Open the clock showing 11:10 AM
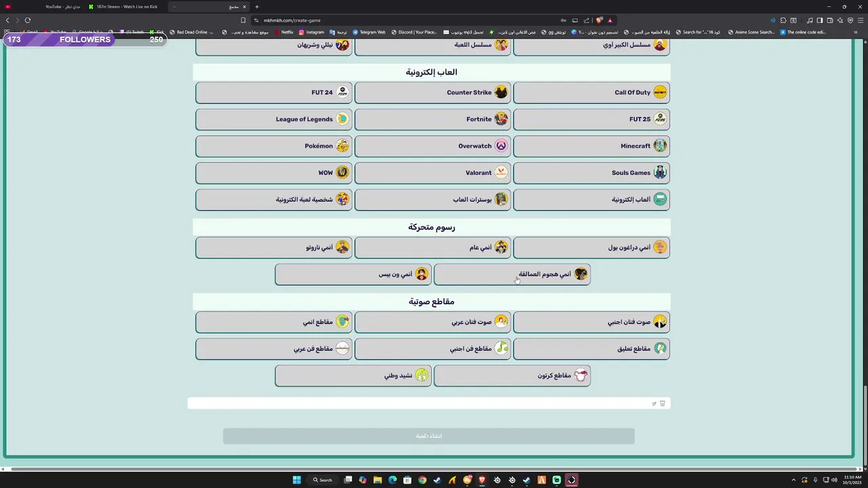 pyautogui.click(x=851, y=480)
